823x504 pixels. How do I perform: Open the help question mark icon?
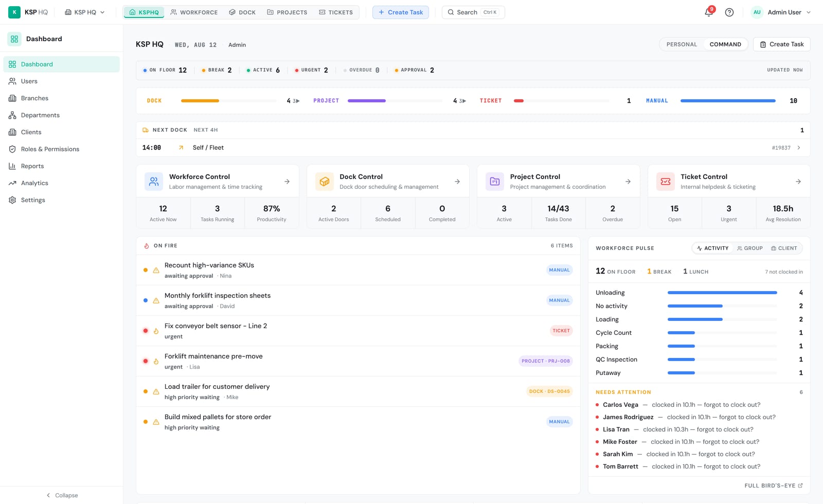coord(729,12)
